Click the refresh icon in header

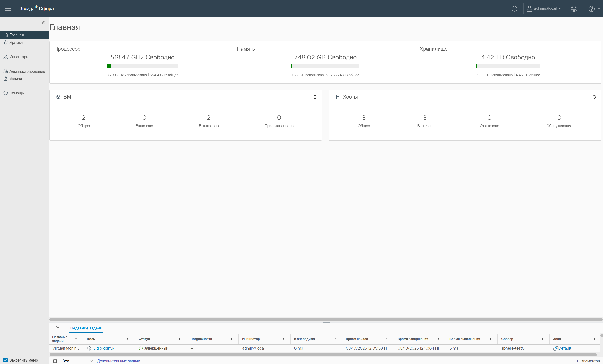point(514,9)
